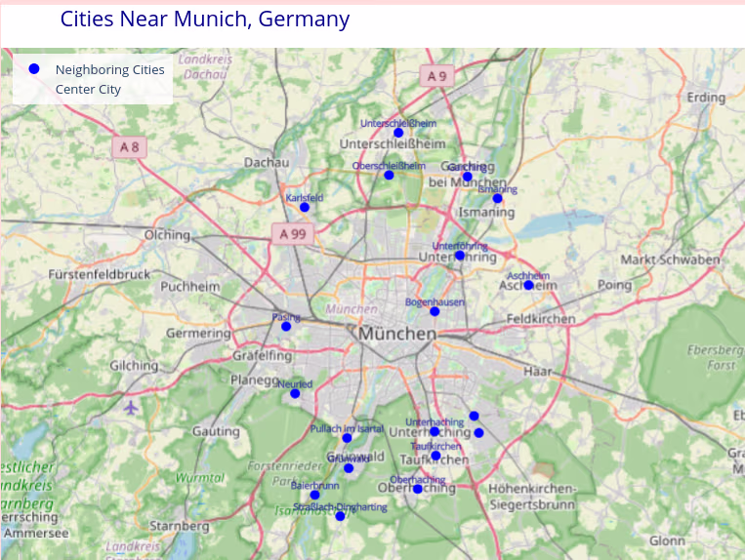The image size is (745, 560).
Task: Click the Poing map label
Action: coord(614,285)
